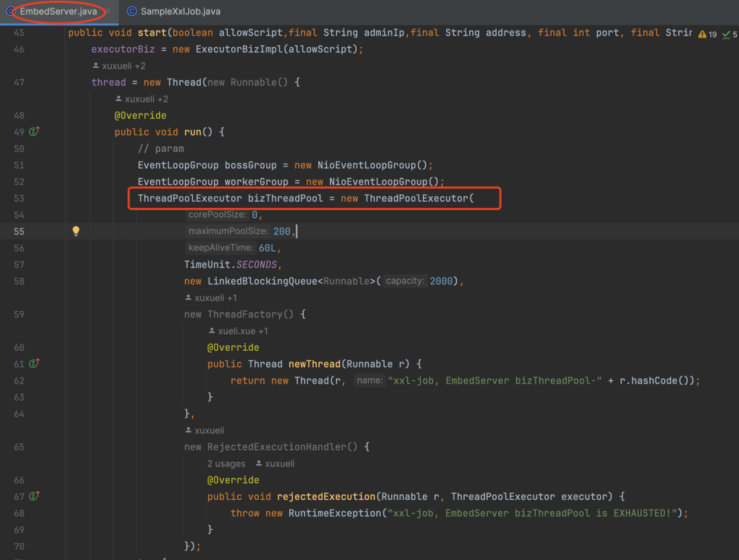This screenshot has height=560, width=739.
Task: Click the "xuxueli" author hint beside 2 usages
Action: pyautogui.click(x=275, y=464)
